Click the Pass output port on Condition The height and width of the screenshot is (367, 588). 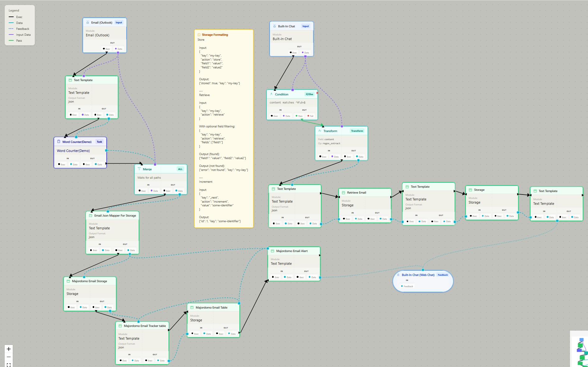pos(299,116)
